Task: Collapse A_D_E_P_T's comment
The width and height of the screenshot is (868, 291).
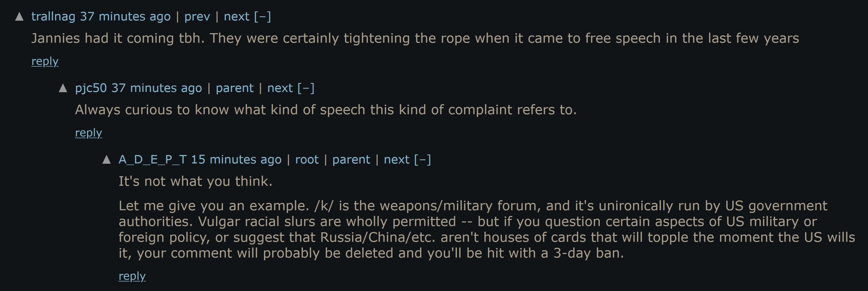Action: pos(422,159)
